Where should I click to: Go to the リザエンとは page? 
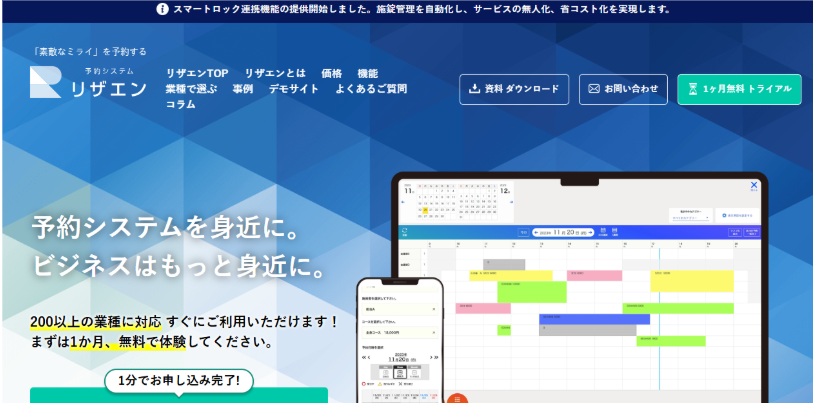[275, 74]
